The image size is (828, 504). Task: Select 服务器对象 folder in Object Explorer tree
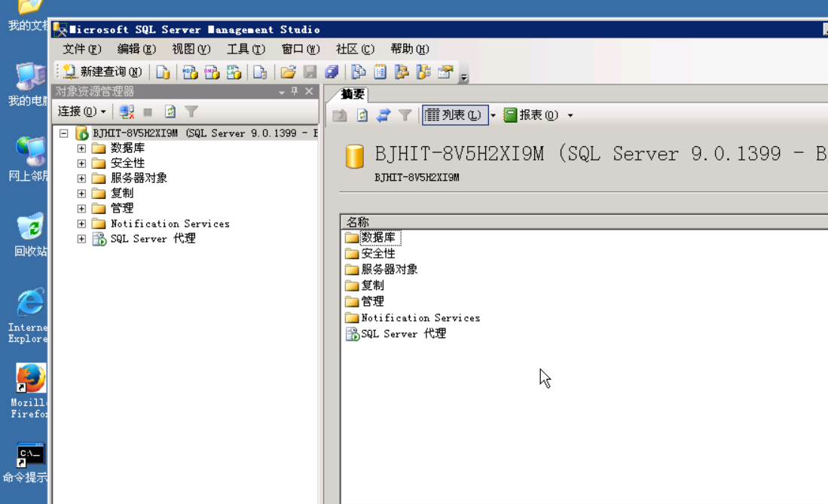139,178
